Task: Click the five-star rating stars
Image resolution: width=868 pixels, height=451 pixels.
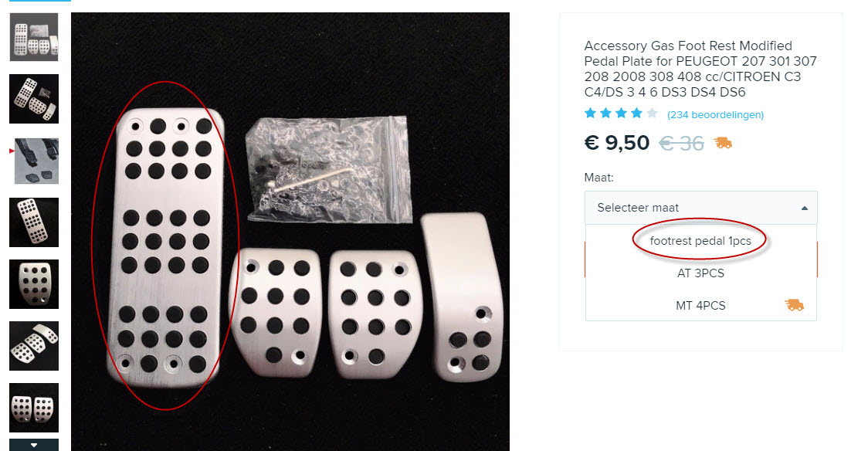Action: (x=621, y=114)
